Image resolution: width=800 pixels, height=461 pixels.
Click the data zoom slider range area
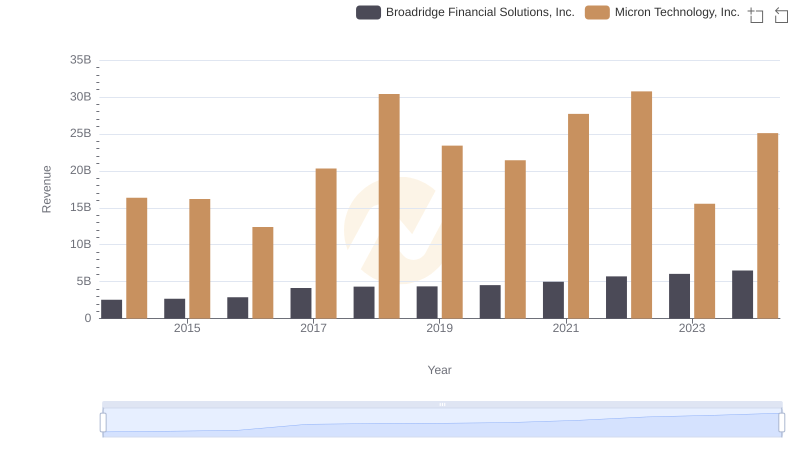pos(442,423)
